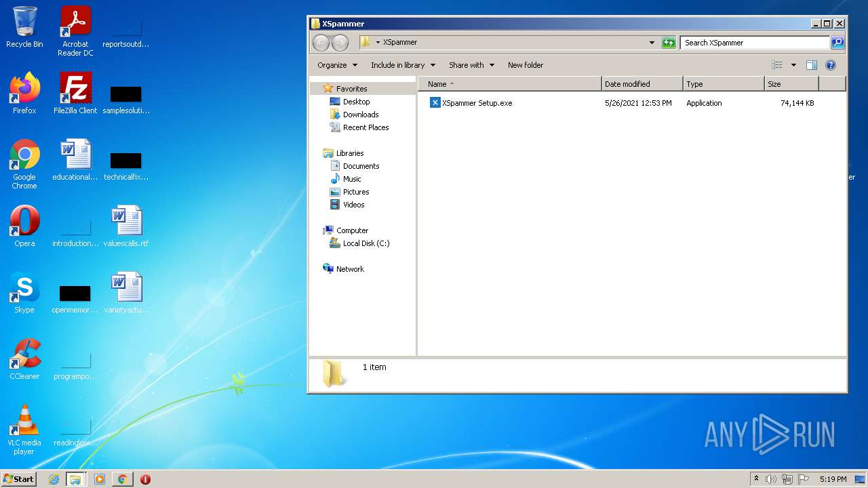Click the network tray icon

coord(787,479)
